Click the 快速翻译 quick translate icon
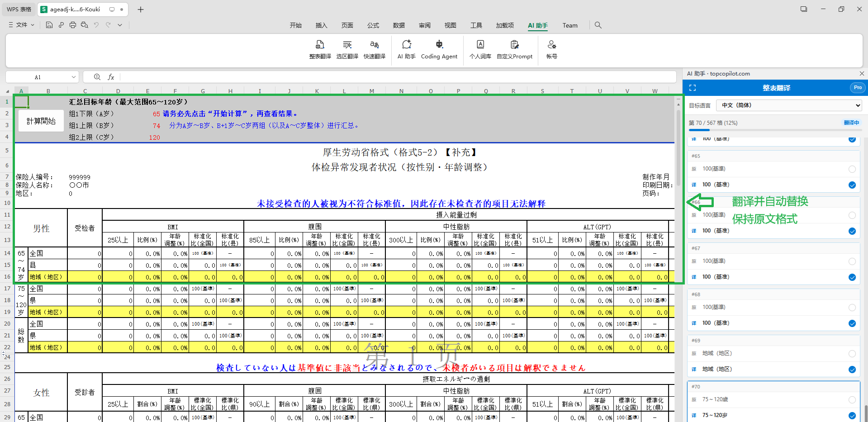Screen dimensions: 868x422 click(375, 50)
